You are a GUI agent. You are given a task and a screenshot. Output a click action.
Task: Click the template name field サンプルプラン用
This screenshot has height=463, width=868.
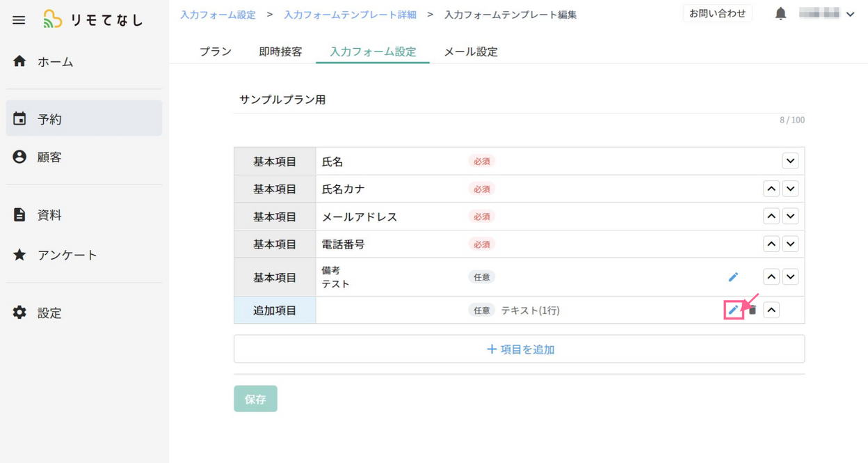(518, 100)
